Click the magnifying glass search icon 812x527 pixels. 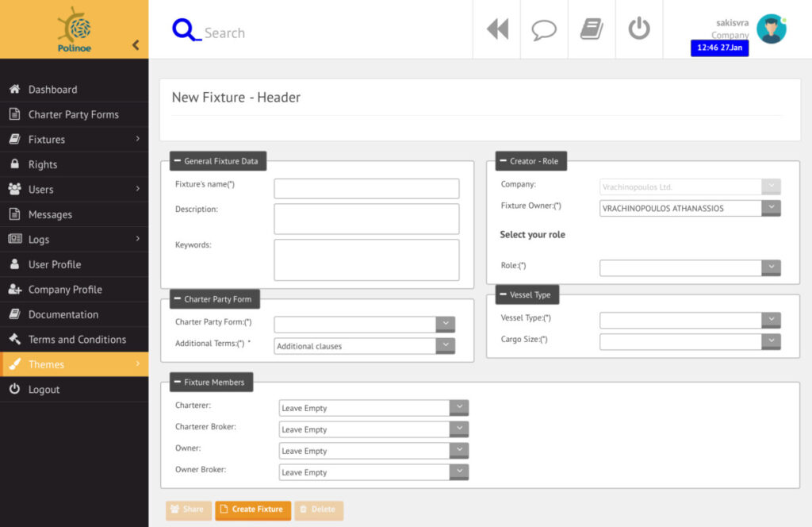(186, 30)
